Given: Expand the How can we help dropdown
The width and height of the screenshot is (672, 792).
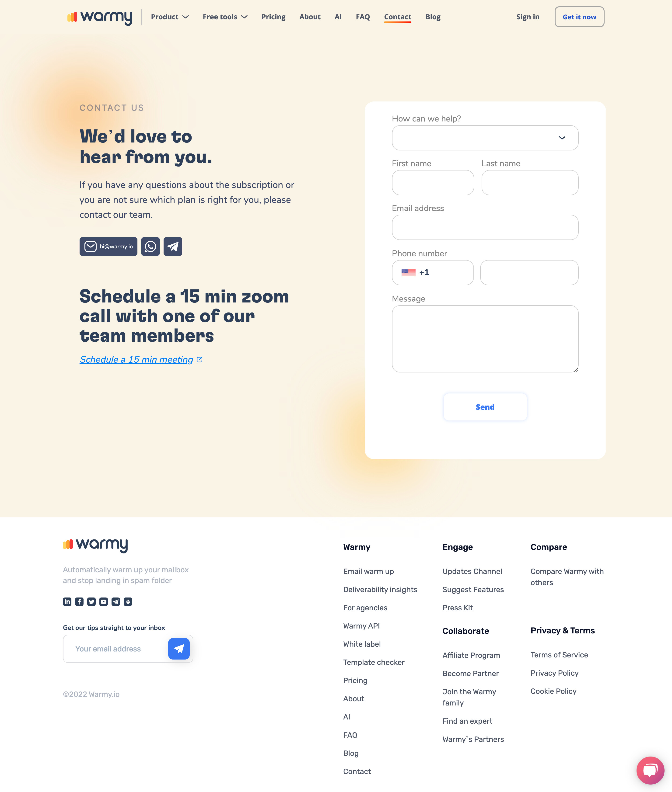Looking at the screenshot, I should pyautogui.click(x=485, y=137).
